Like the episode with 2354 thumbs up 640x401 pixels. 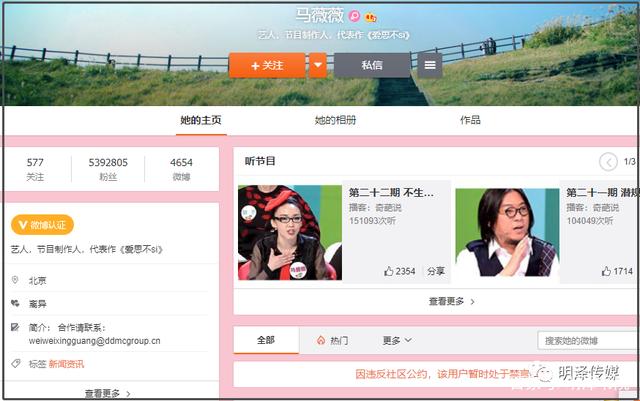[x=400, y=271]
